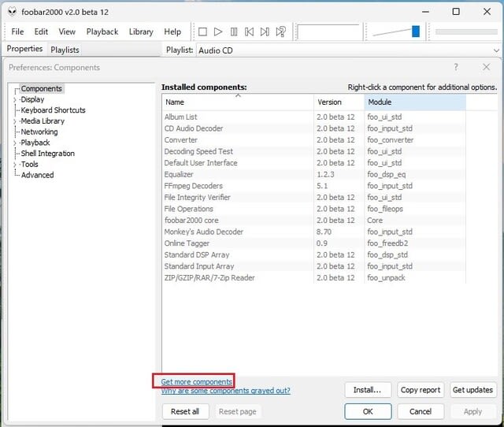The image size is (504, 427).
Task: Skip to the previous track
Action: tap(250, 32)
